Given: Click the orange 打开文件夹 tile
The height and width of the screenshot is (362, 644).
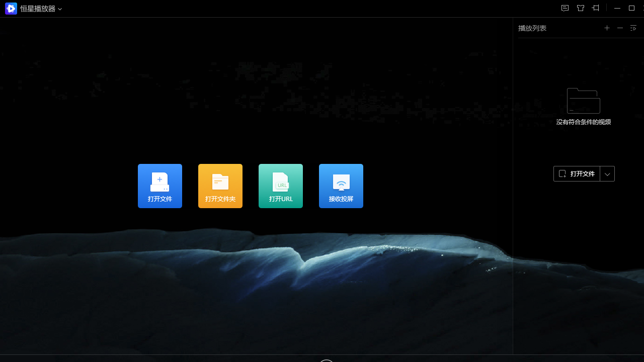Looking at the screenshot, I should point(220,186).
